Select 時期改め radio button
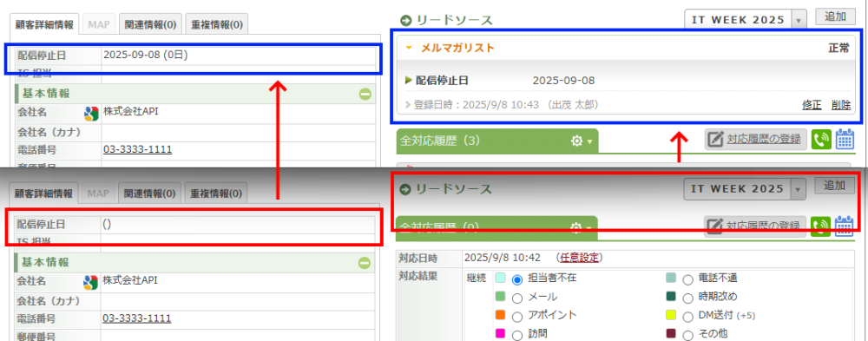868x341 pixels. [x=688, y=298]
